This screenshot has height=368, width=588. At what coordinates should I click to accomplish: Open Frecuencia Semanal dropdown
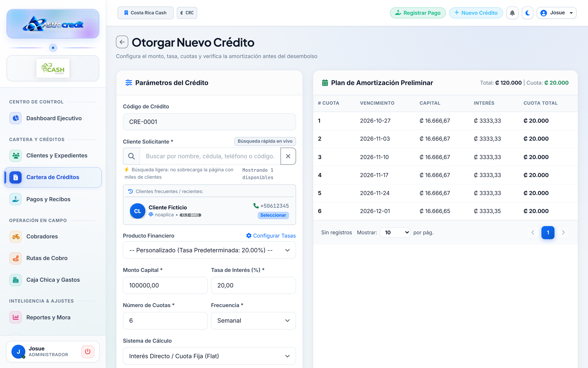point(253,321)
